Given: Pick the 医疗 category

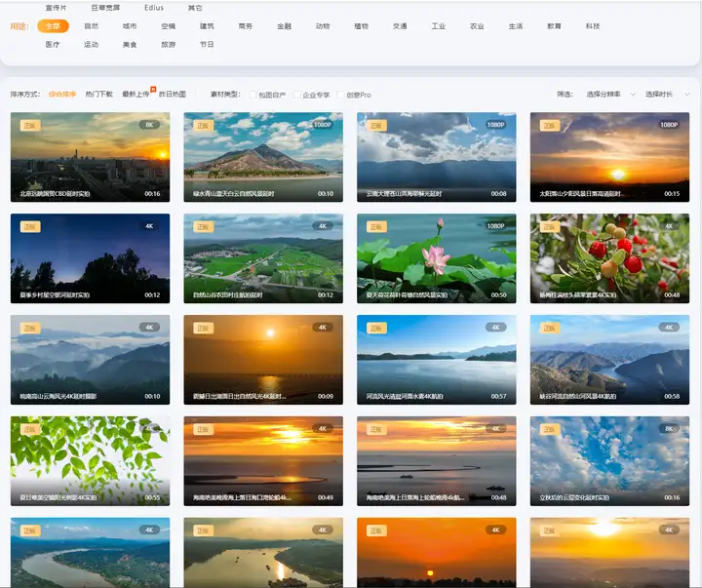Looking at the screenshot, I should tap(53, 44).
